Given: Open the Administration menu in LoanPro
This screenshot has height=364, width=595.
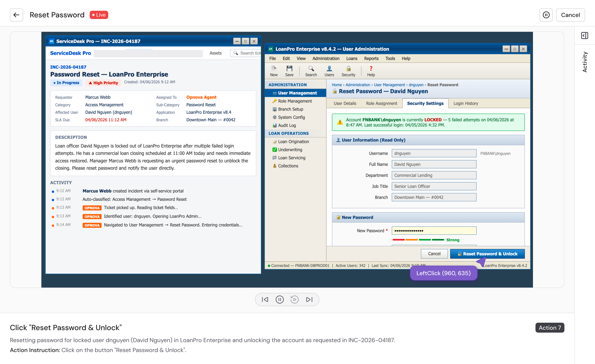Looking at the screenshot, I should (326, 58).
